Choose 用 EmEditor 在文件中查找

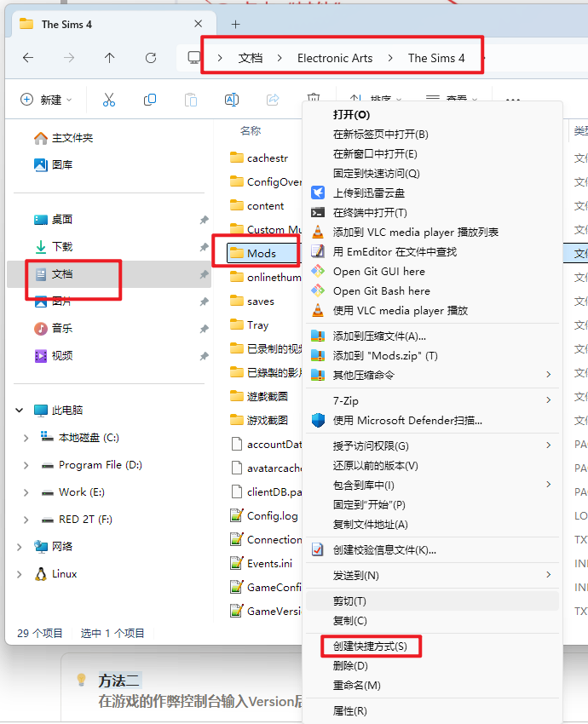[x=395, y=251]
